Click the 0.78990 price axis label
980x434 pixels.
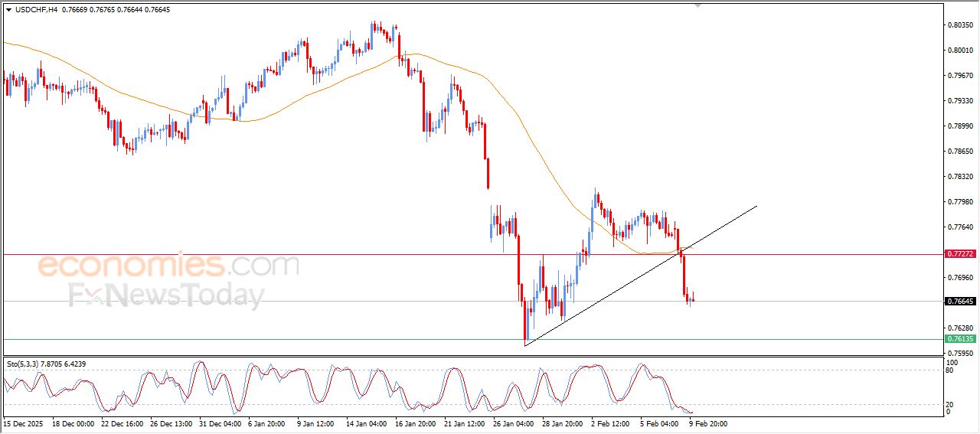tap(960, 126)
